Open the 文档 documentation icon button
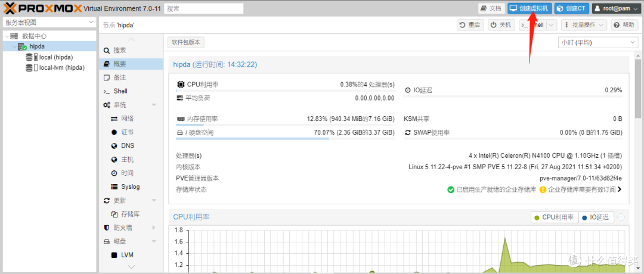The image size is (644, 274). pos(491,8)
